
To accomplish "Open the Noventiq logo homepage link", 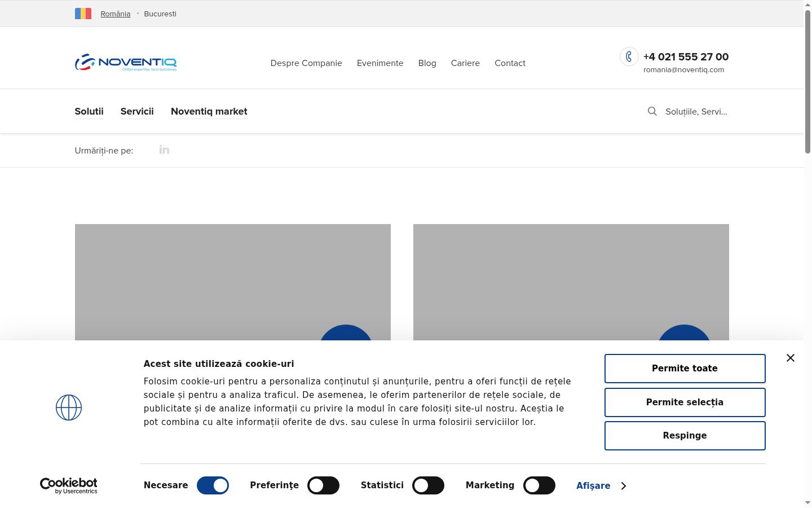I will click(126, 62).
